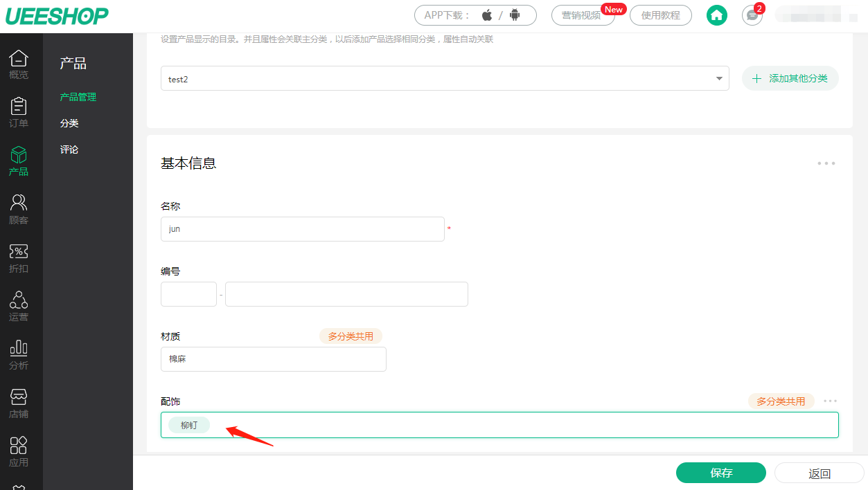This screenshot has height=490, width=868.
Task: Click the 多分类共用 badge beside 配饰
Action: point(781,401)
